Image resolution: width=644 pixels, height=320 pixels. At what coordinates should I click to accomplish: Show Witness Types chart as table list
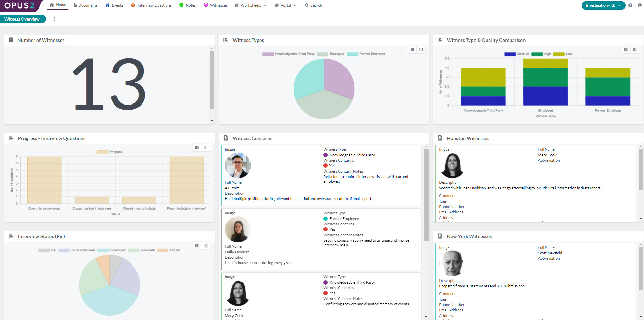(x=421, y=50)
